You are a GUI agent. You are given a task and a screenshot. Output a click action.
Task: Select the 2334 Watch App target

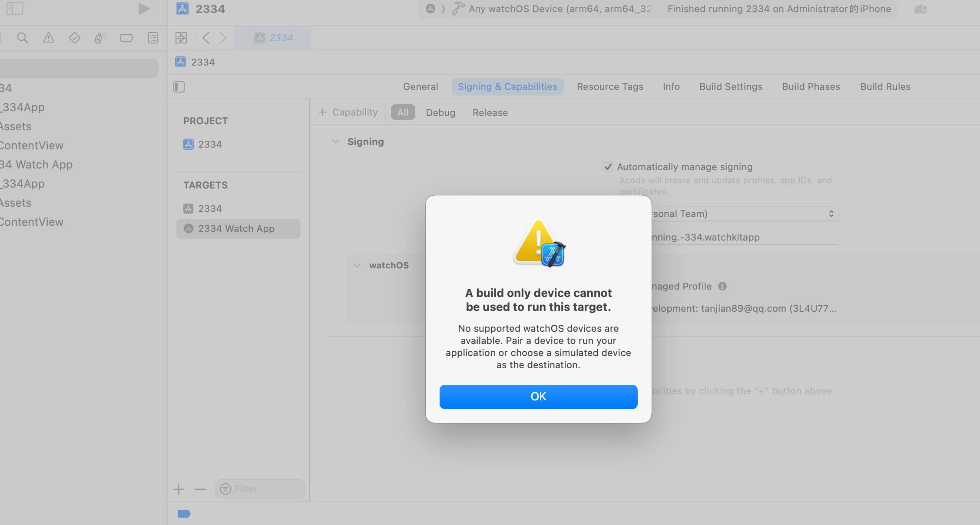238,228
